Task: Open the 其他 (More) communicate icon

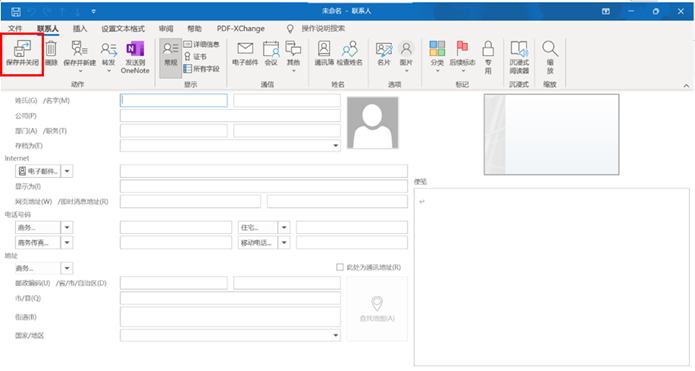Action: pos(293,48)
